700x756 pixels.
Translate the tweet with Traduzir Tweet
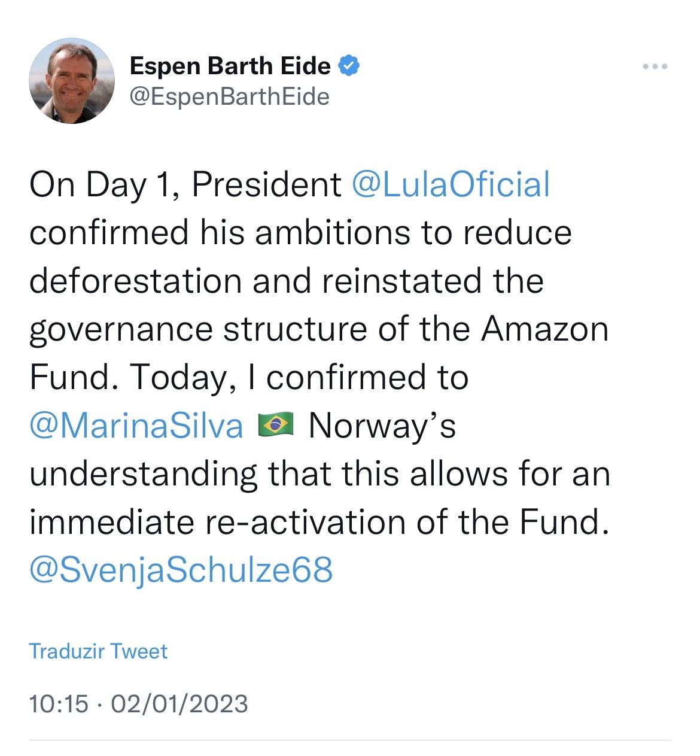pyautogui.click(x=99, y=651)
